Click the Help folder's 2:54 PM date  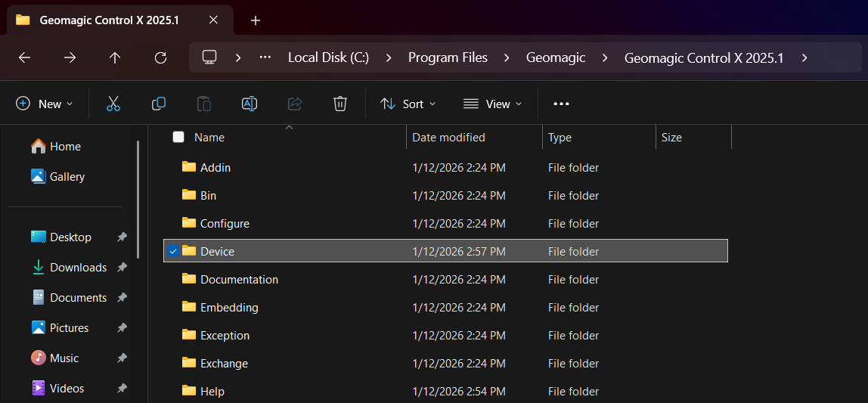(x=459, y=392)
